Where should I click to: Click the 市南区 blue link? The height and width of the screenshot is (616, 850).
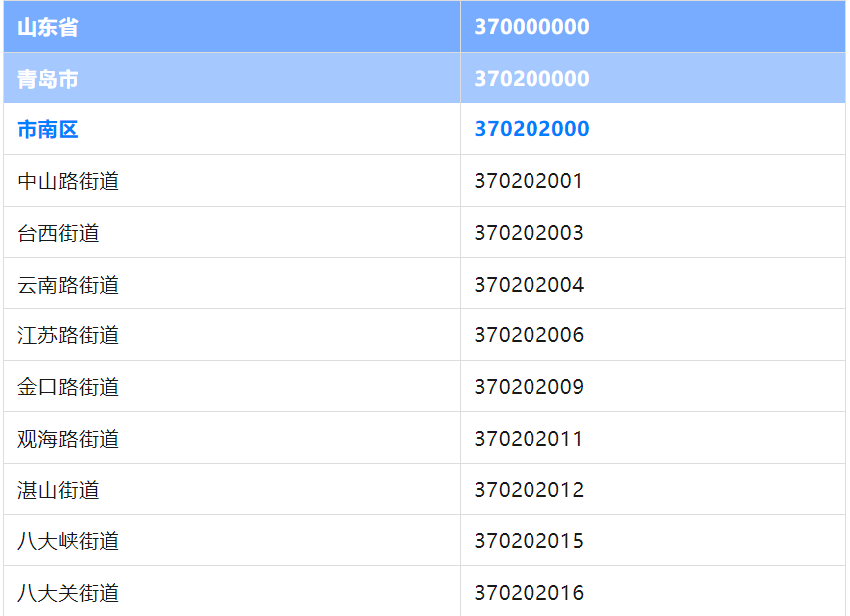coord(48,129)
